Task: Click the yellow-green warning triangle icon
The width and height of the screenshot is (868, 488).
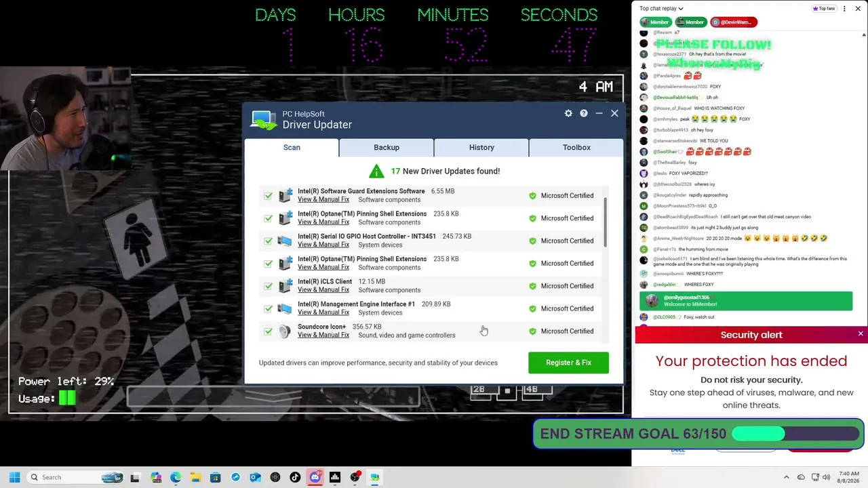Action: pyautogui.click(x=376, y=171)
